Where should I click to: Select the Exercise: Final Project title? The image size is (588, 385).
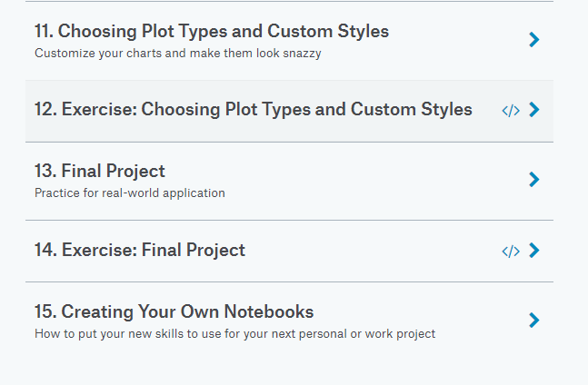153,251
